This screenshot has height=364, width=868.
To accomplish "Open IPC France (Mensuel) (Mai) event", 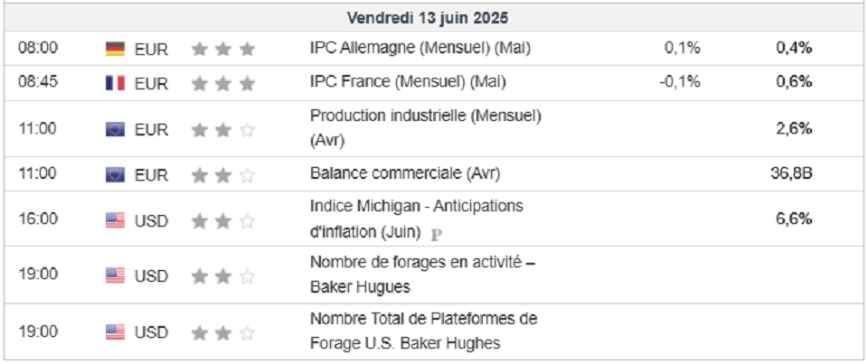I will (x=408, y=82).
